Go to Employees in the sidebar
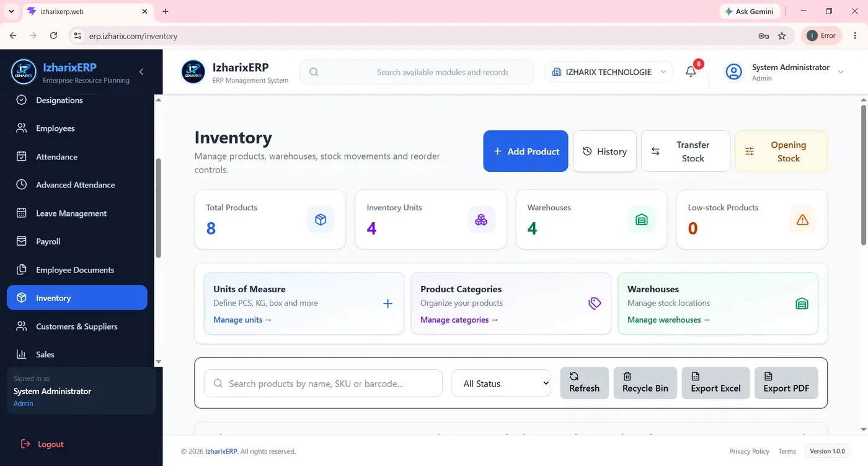This screenshot has height=466, width=868. click(77, 128)
